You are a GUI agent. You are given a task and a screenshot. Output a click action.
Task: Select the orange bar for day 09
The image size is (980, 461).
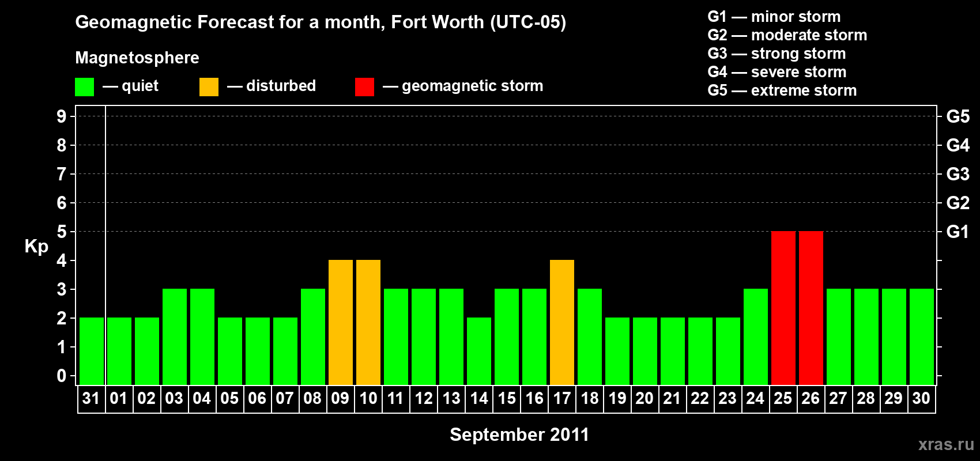point(341,322)
